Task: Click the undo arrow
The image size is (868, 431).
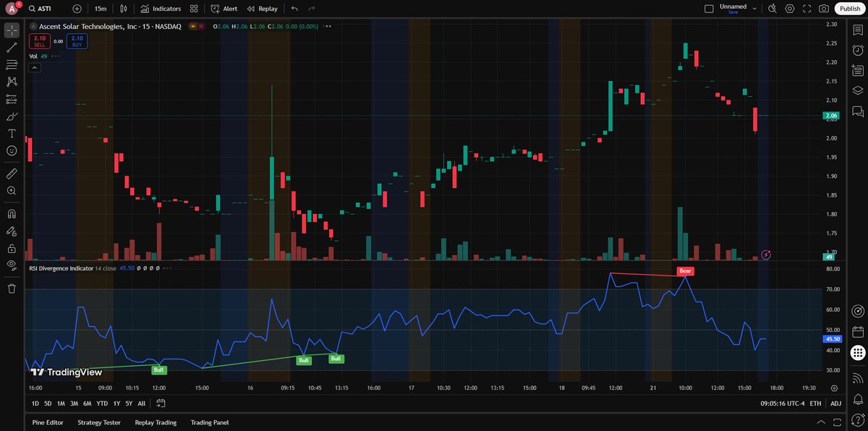Action: coord(294,9)
